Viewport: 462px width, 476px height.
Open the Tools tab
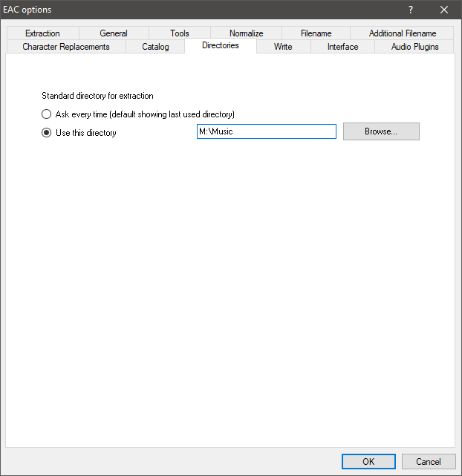(x=180, y=33)
